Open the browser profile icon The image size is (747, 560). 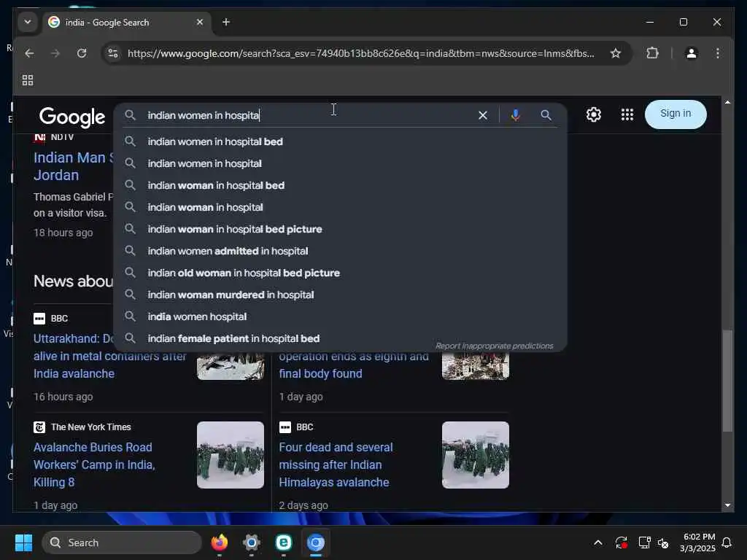point(692,53)
